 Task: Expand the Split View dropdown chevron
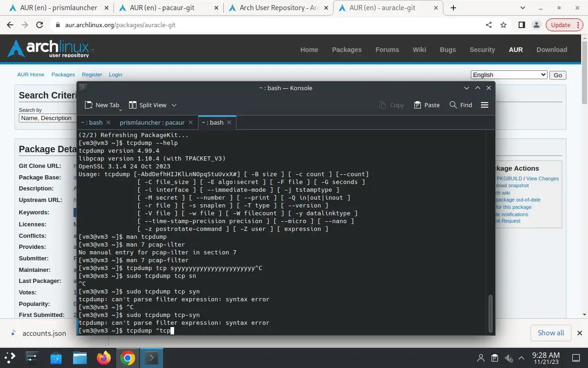point(174,105)
